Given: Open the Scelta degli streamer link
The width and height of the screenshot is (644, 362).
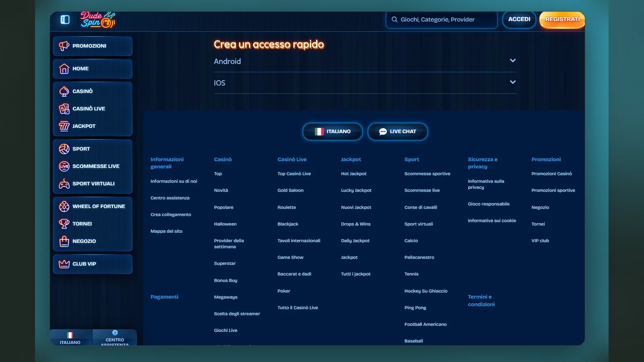Looking at the screenshot, I should tap(237, 314).
